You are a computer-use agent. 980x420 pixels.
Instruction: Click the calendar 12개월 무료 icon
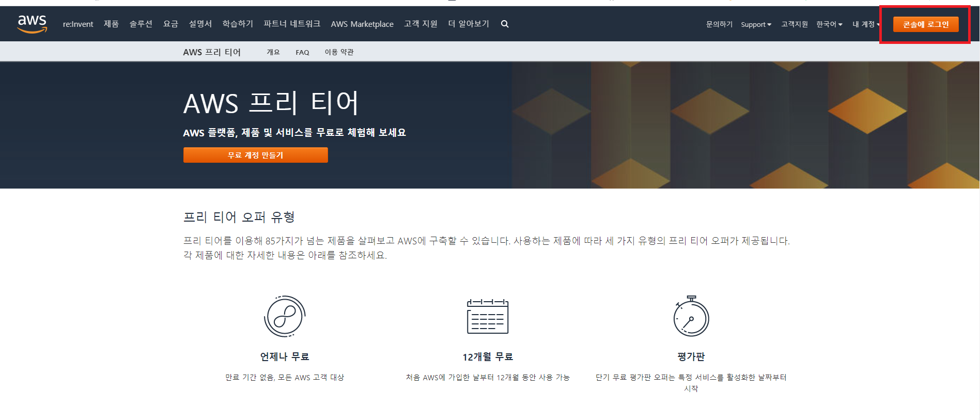click(488, 316)
